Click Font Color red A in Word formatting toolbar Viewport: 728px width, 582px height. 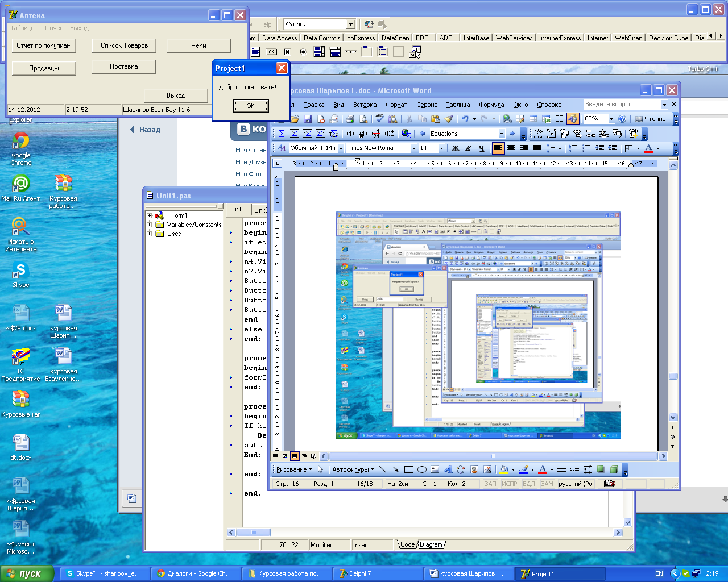pos(648,148)
